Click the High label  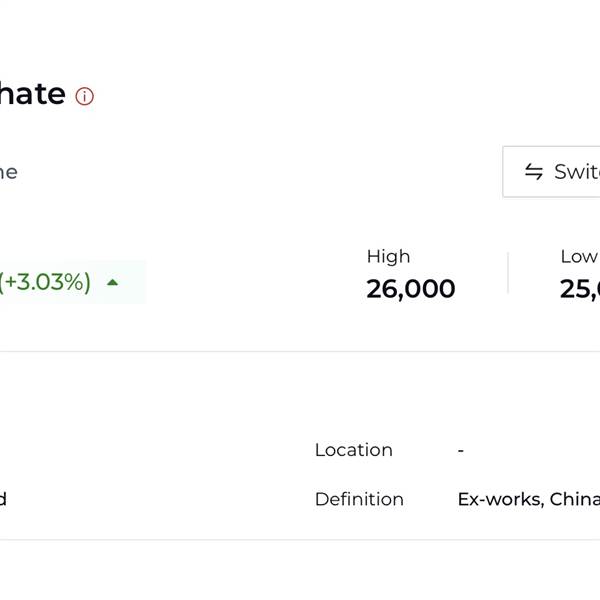point(388,256)
